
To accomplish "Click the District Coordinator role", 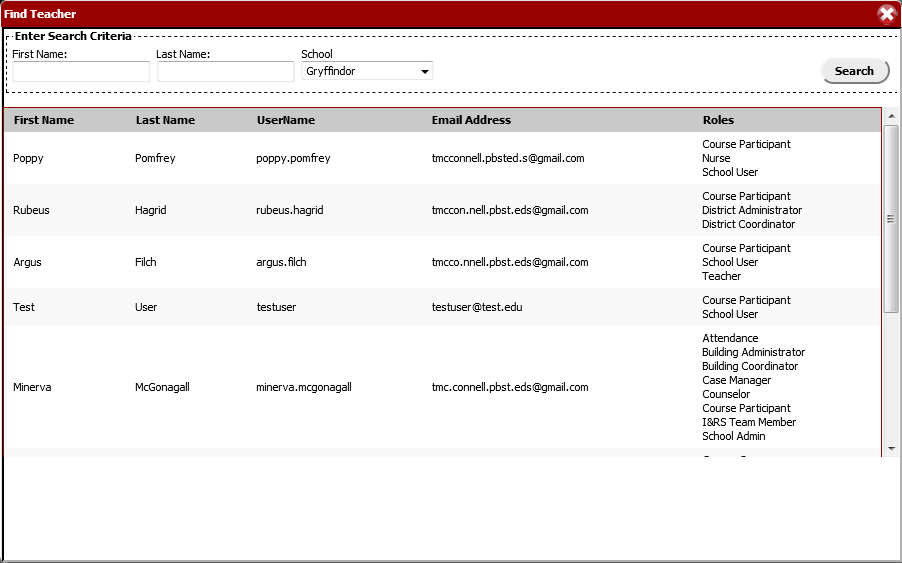I will (748, 224).
